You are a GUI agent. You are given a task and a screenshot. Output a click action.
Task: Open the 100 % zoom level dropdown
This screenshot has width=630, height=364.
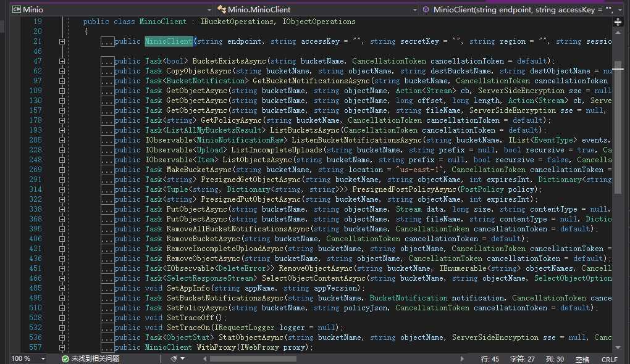pyautogui.click(x=43, y=358)
